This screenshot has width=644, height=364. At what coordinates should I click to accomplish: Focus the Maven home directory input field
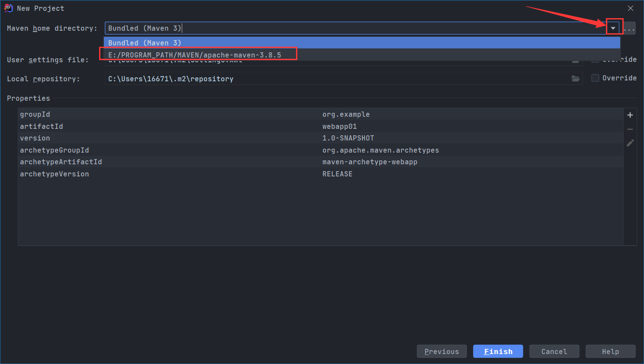(355, 28)
